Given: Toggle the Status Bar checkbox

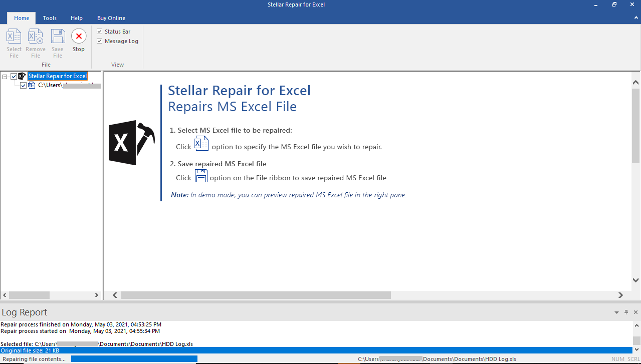Looking at the screenshot, I should [x=99, y=32].
